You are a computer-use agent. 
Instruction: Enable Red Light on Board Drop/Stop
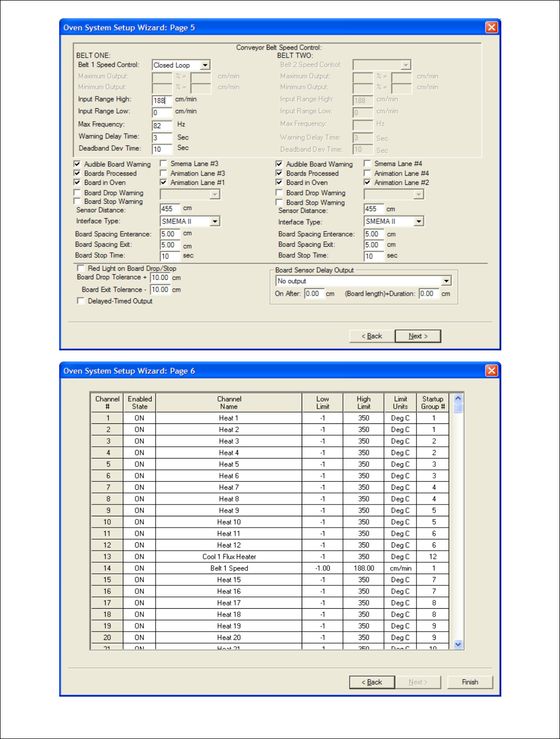[81, 268]
